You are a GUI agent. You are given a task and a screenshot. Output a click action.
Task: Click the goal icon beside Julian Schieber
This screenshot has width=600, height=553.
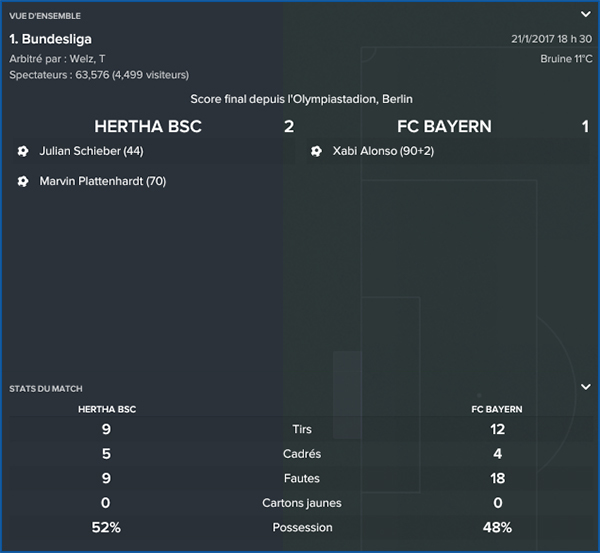[22, 151]
